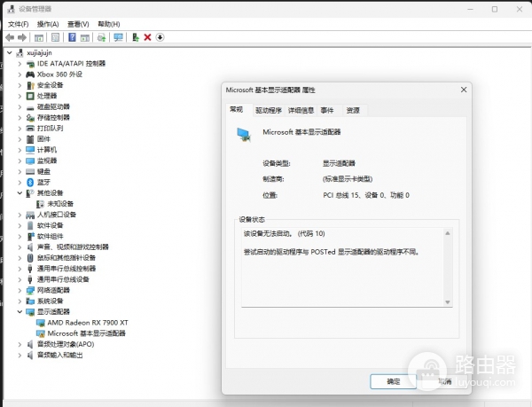Select the 软件组件 icon
This screenshot has height=407, width=532.
(30, 237)
